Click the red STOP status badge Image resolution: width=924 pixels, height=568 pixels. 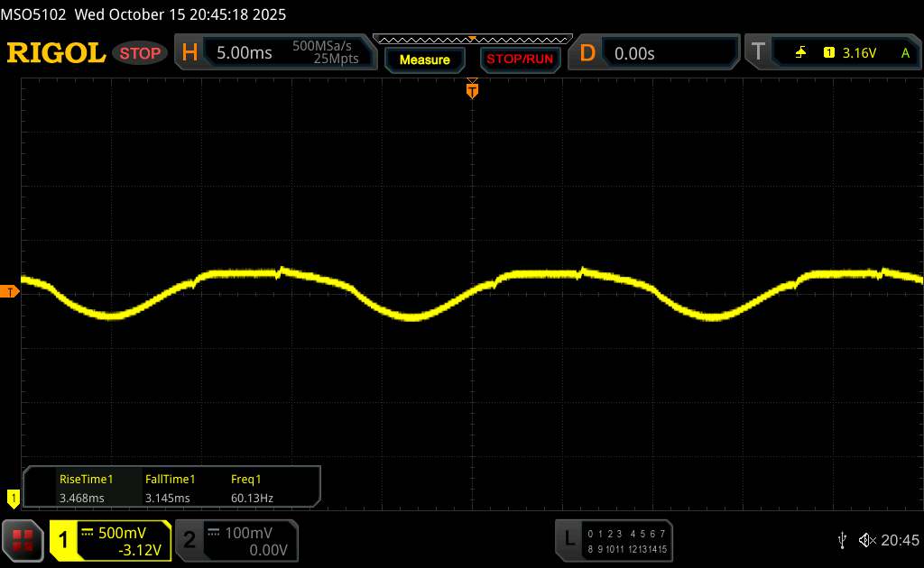pyautogui.click(x=141, y=53)
